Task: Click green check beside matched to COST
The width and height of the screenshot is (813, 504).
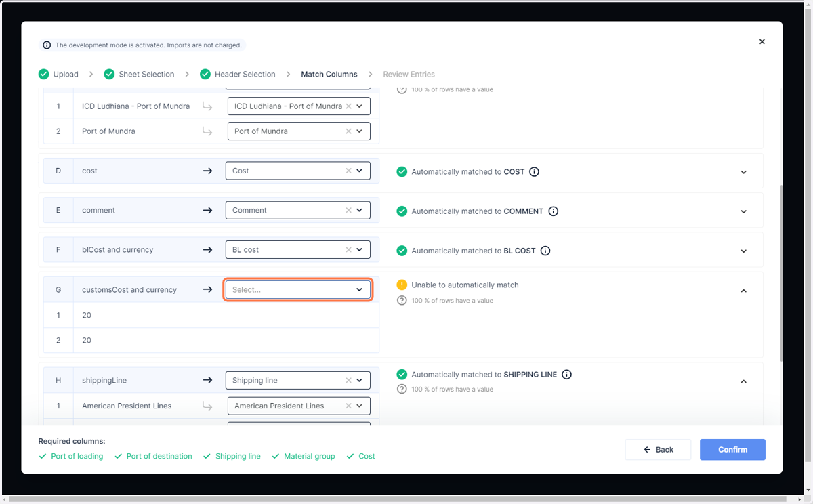Action: pos(402,172)
